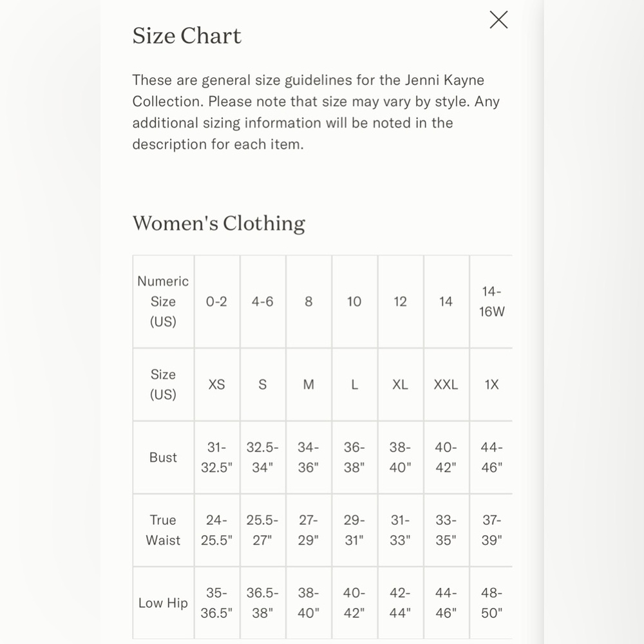Click the 14-16W numeric size cell
The height and width of the screenshot is (644, 644).
point(491,301)
